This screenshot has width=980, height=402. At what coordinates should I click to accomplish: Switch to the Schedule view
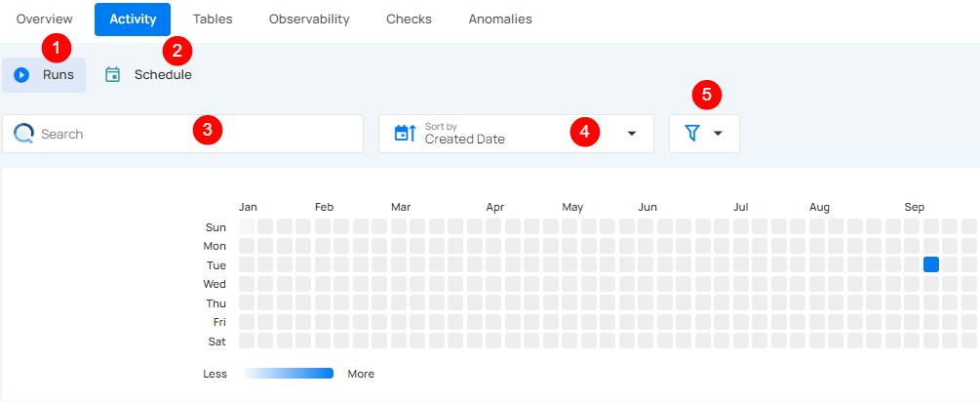click(162, 75)
